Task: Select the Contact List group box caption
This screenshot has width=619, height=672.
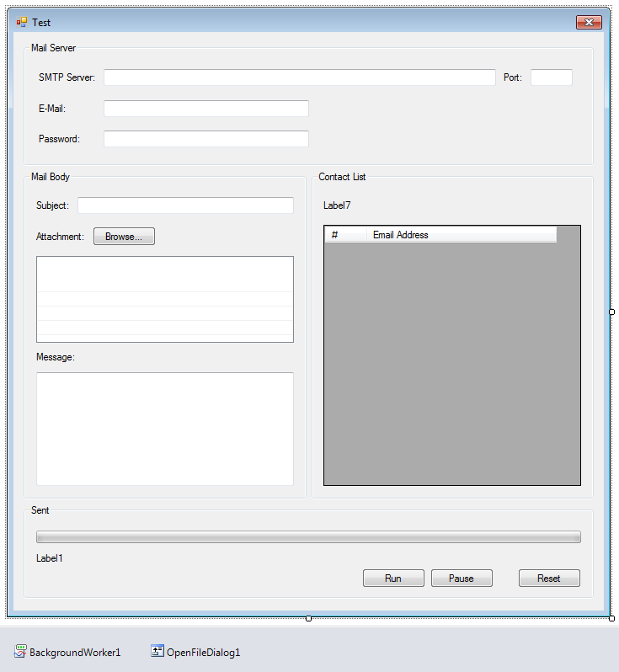Action: coord(342,177)
